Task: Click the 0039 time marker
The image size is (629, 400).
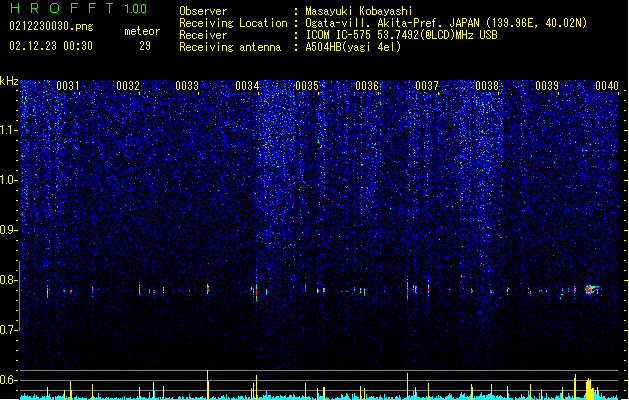Action: tap(547, 86)
